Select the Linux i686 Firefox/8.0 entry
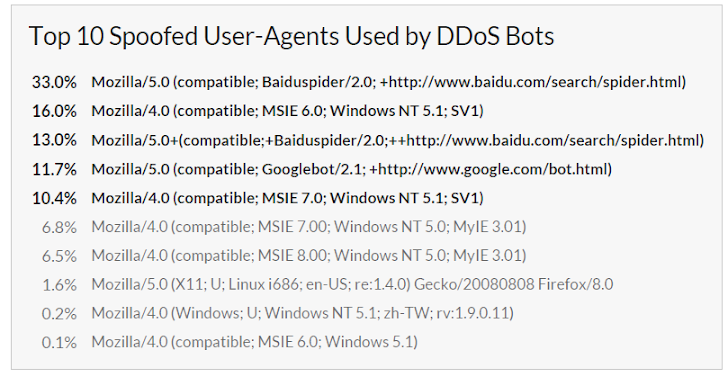 [352, 284]
